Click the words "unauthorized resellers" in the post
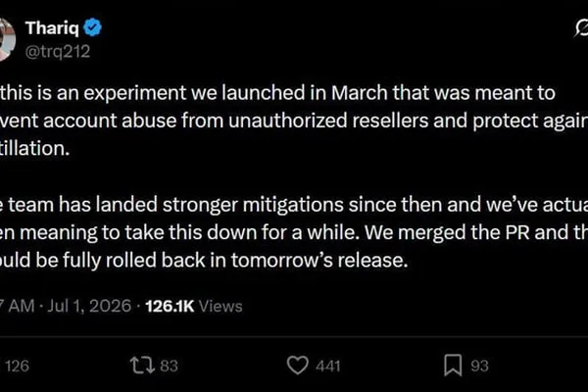The image size is (588, 392). pyautogui.click(x=328, y=121)
